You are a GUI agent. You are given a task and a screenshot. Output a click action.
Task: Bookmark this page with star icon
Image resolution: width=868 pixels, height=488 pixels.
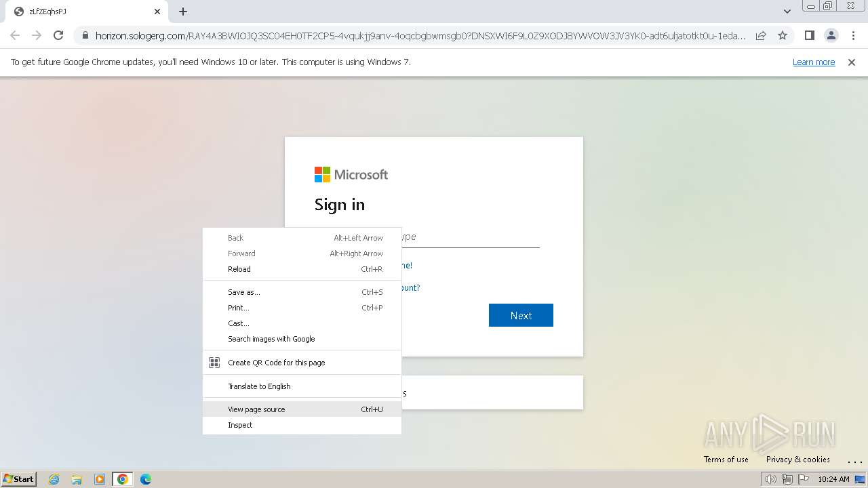point(783,35)
